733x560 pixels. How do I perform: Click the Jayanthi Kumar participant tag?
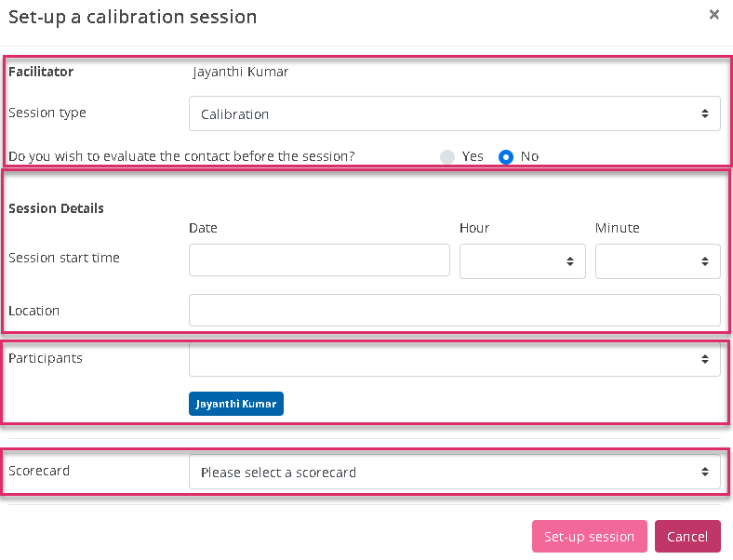pos(236,404)
